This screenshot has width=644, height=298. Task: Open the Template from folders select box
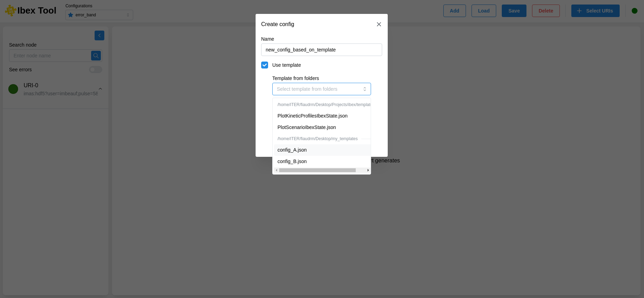(322, 89)
